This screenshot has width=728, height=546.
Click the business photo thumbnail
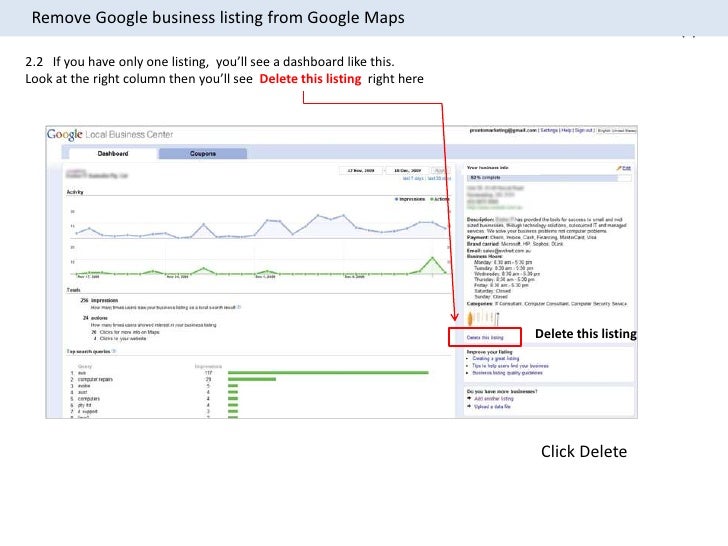(483, 318)
